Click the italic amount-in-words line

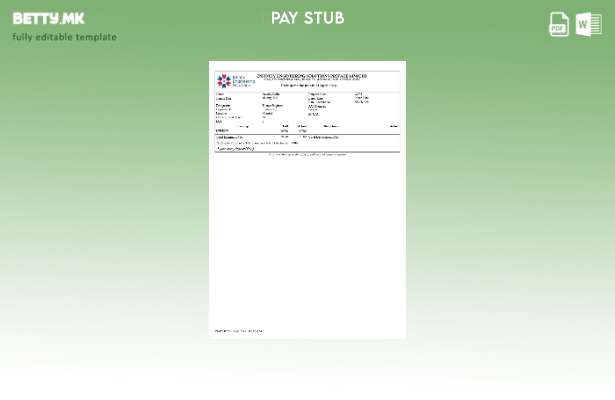[x=235, y=149]
